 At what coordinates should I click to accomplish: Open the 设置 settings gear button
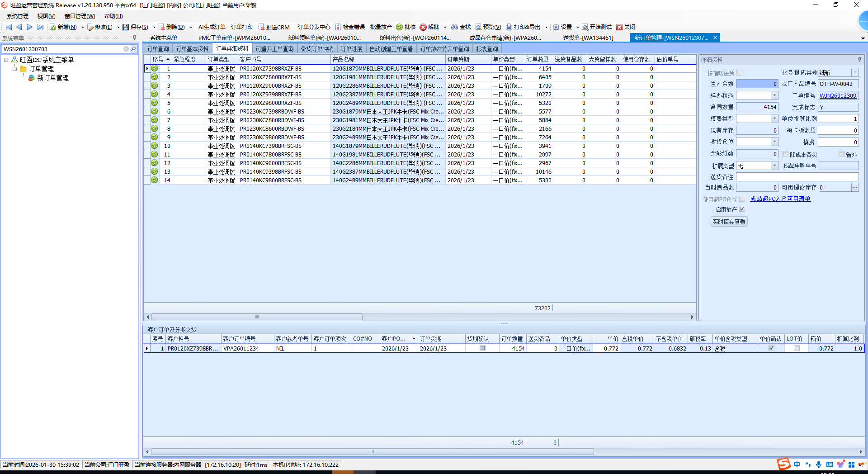tap(562, 27)
